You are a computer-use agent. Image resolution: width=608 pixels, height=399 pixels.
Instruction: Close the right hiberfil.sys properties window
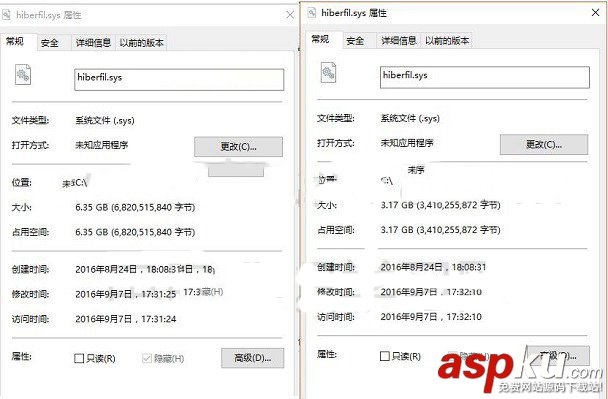coord(595,12)
